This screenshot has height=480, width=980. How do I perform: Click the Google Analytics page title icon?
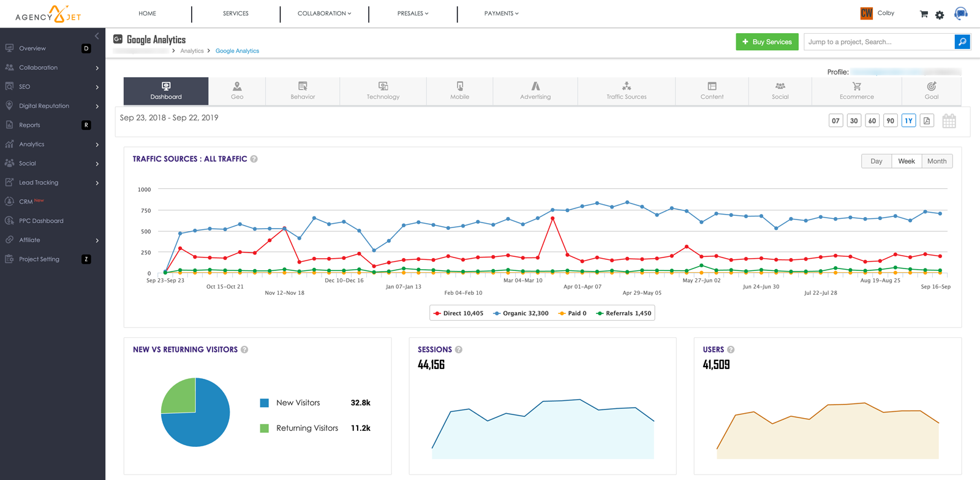point(118,39)
